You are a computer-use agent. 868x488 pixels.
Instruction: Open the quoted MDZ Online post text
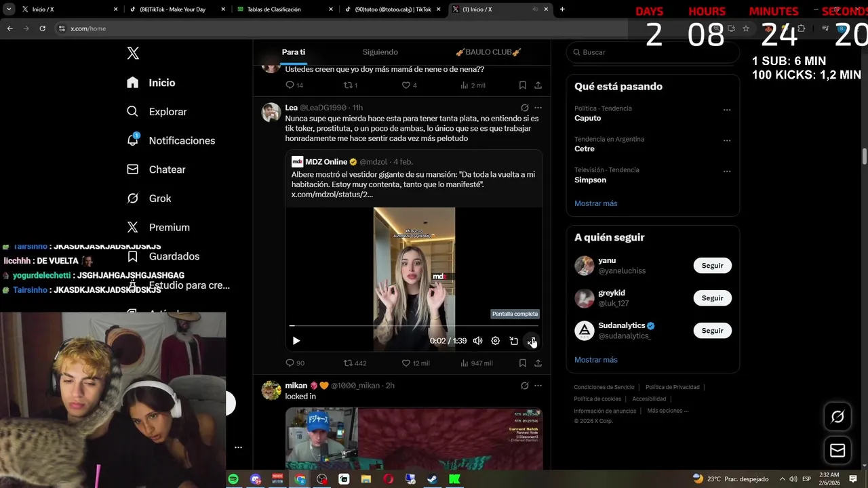(x=414, y=184)
